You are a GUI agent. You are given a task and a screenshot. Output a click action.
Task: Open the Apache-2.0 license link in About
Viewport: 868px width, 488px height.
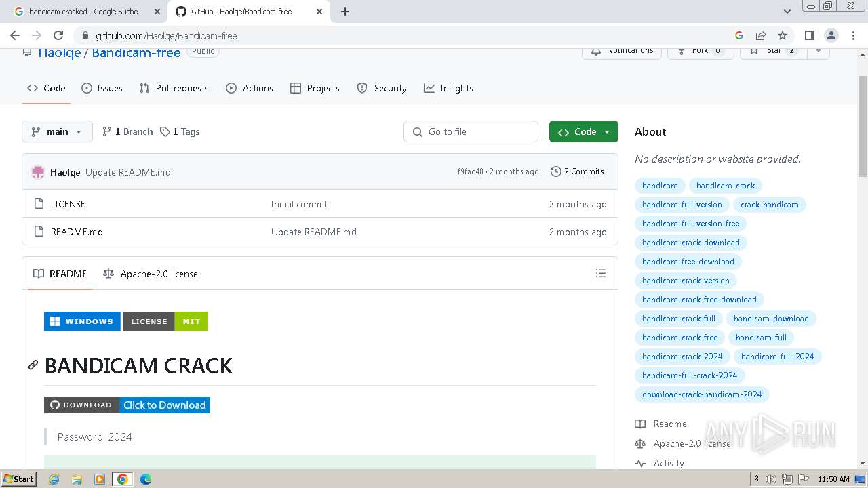(683, 443)
